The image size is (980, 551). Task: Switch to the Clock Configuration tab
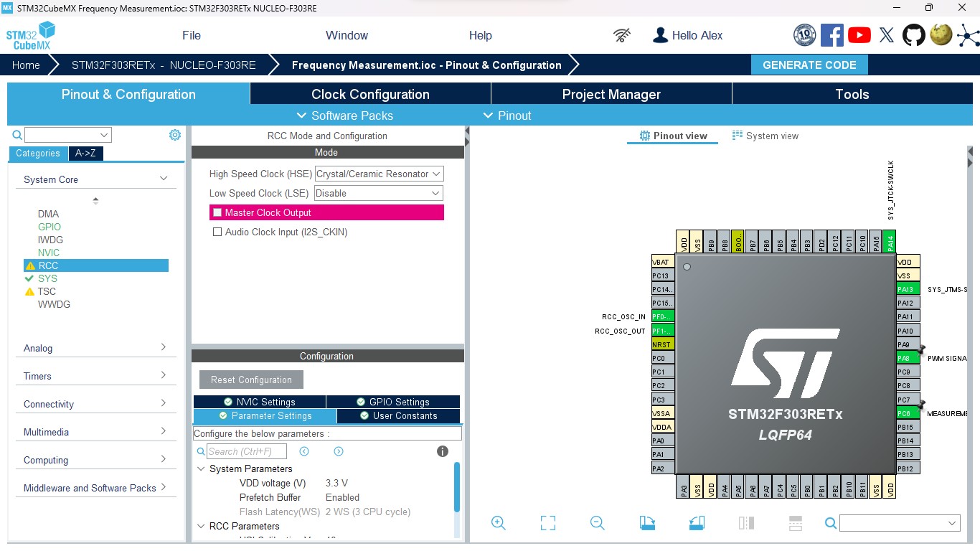tap(370, 94)
